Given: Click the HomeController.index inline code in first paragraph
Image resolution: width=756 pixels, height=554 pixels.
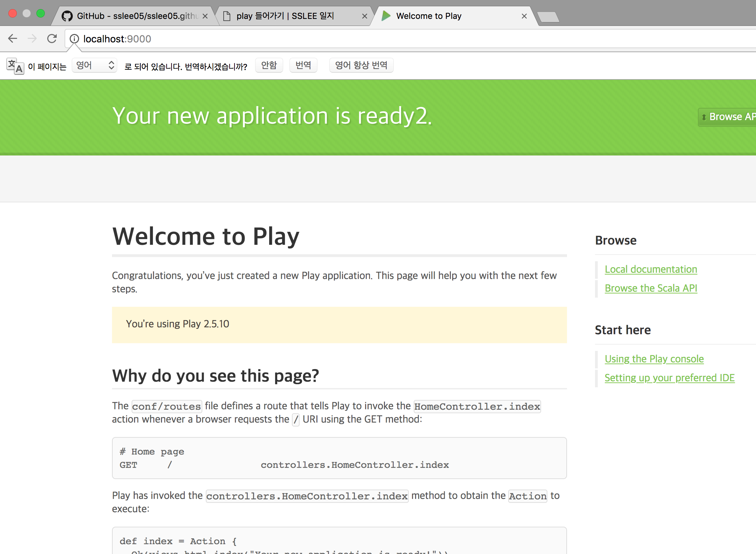Looking at the screenshot, I should 477,407.
